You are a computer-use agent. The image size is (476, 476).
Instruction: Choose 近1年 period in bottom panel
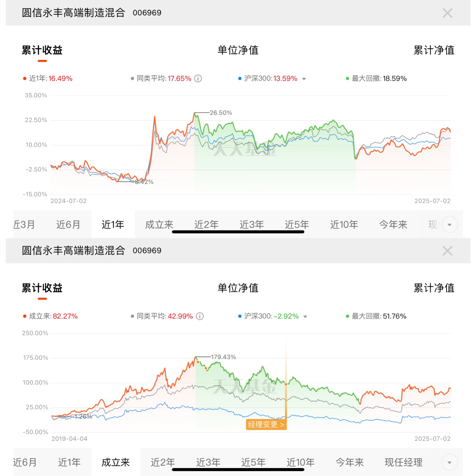[69, 462]
